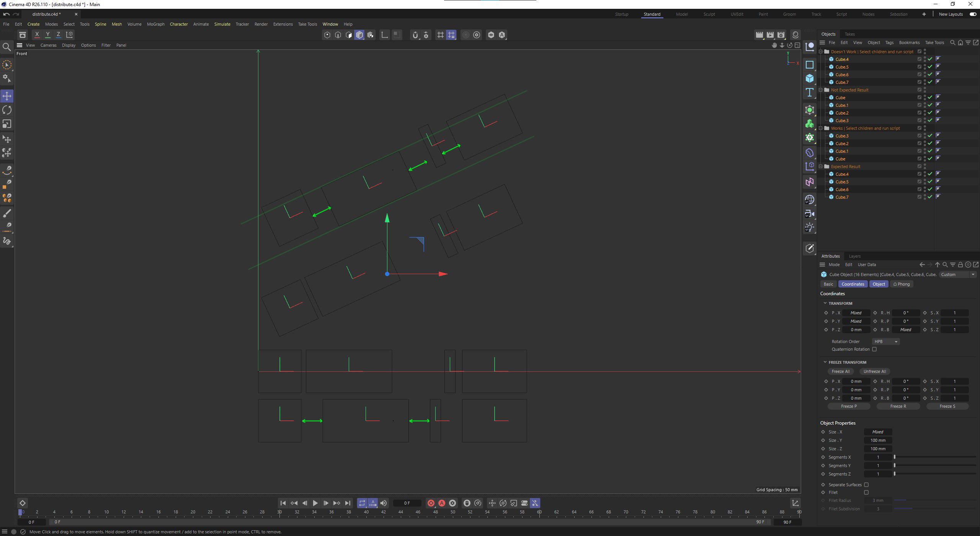The height and width of the screenshot is (536, 980).
Task: Click the Segments X slider
Action: click(x=934, y=457)
